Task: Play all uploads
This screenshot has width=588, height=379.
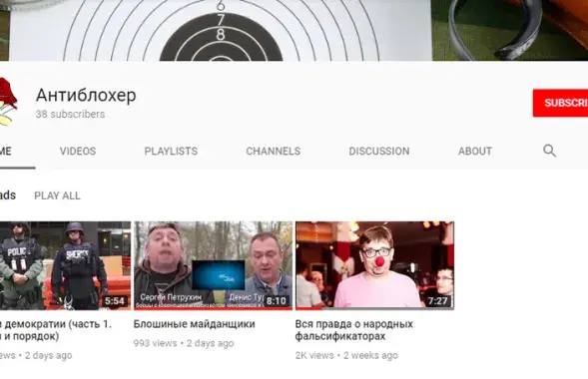Action: (57, 195)
